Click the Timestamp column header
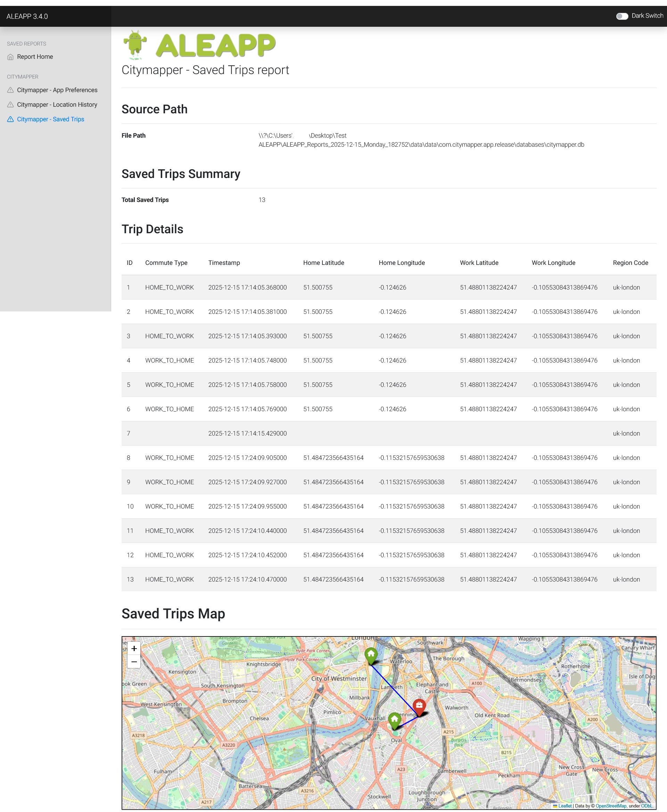Screen dimensions: 667x812 pyautogui.click(x=224, y=262)
